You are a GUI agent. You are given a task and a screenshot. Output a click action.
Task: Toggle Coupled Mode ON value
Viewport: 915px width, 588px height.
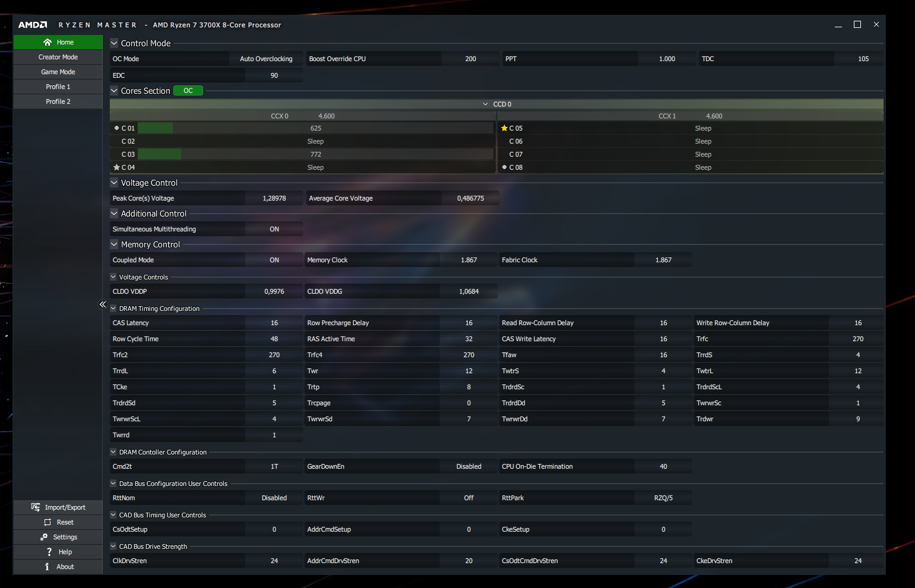[x=274, y=260]
